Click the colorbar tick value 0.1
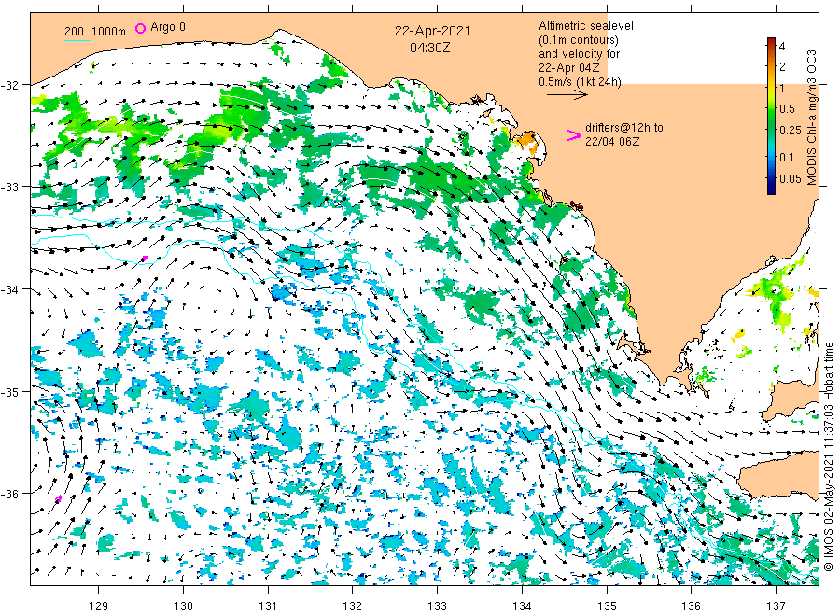The width and height of the screenshot is (840, 616). (x=787, y=158)
